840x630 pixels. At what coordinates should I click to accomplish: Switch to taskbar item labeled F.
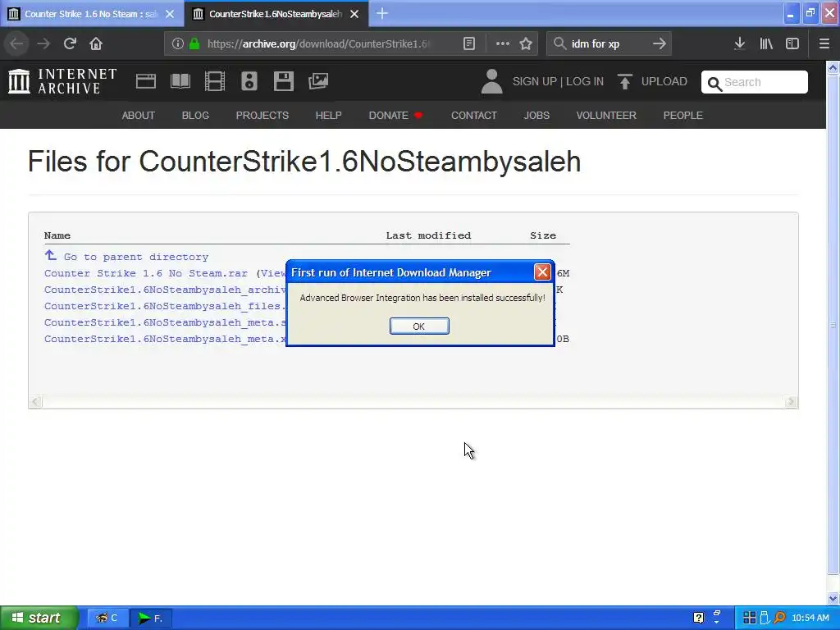[x=151, y=618]
